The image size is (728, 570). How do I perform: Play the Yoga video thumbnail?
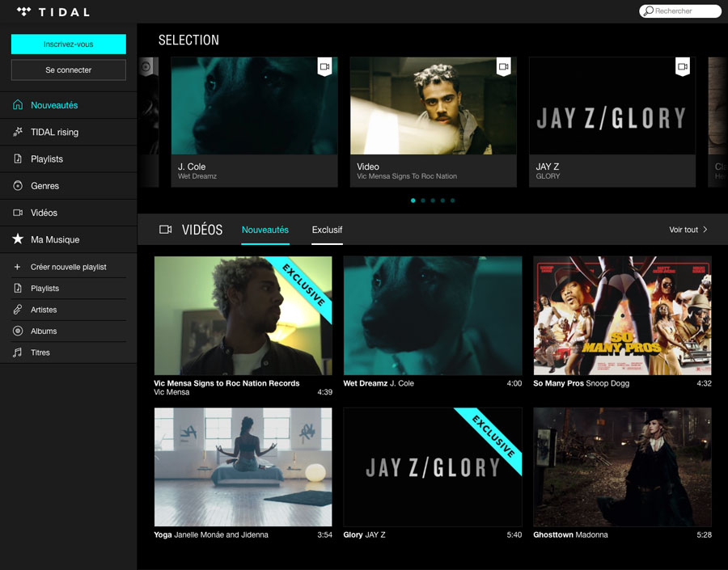point(243,467)
